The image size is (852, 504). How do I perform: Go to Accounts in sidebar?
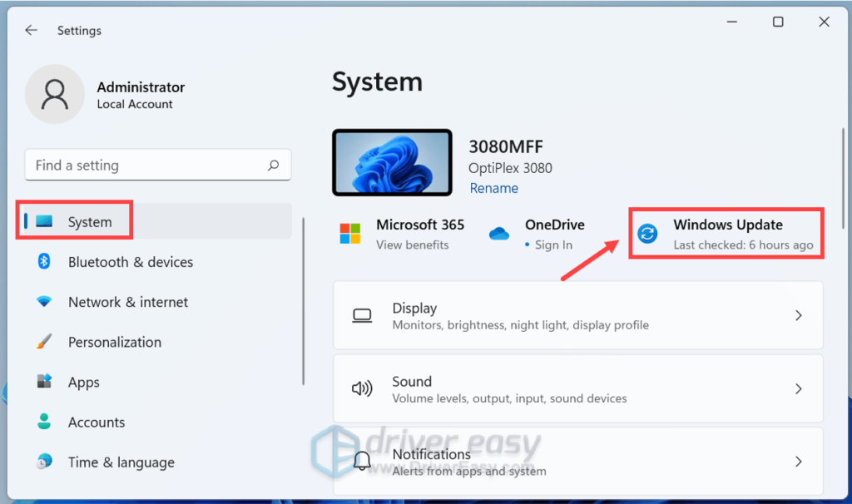96,422
